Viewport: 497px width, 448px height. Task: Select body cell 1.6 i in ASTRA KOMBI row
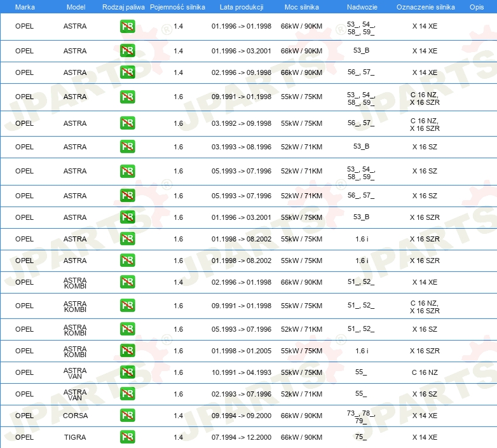click(362, 351)
